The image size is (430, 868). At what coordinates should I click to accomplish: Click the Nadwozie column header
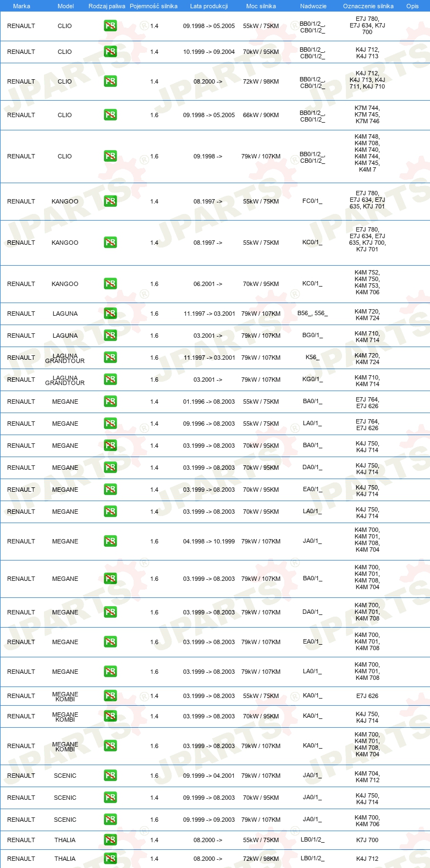click(313, 6)
